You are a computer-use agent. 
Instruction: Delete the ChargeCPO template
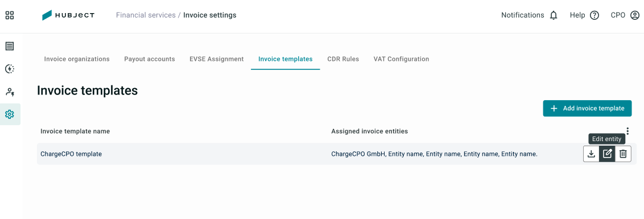click(x=623, y=154)
